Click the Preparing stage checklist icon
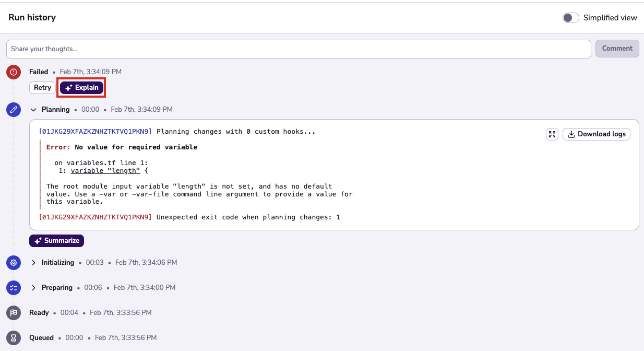Viewport: 644px width, 351px height. click(x=14, y=288)
